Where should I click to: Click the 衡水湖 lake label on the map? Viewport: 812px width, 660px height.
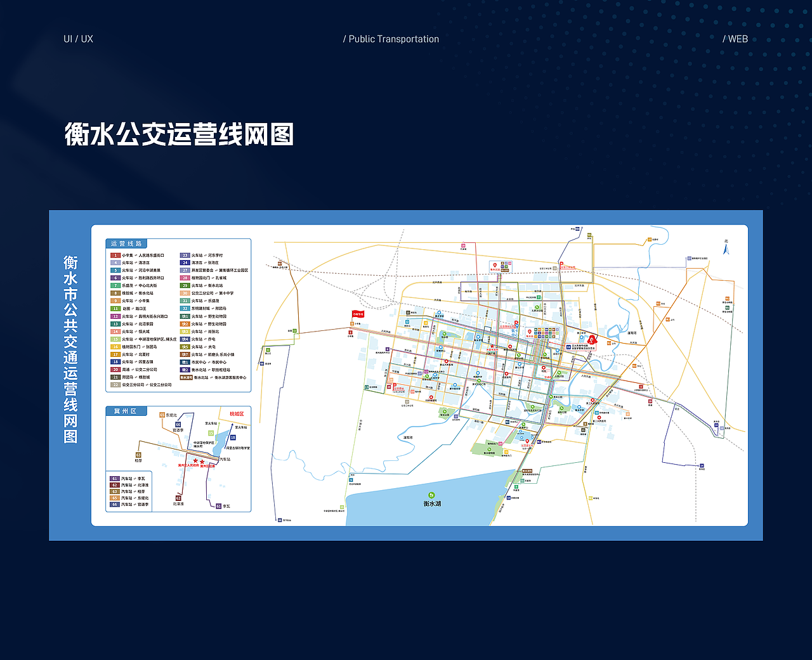[432, 503]
